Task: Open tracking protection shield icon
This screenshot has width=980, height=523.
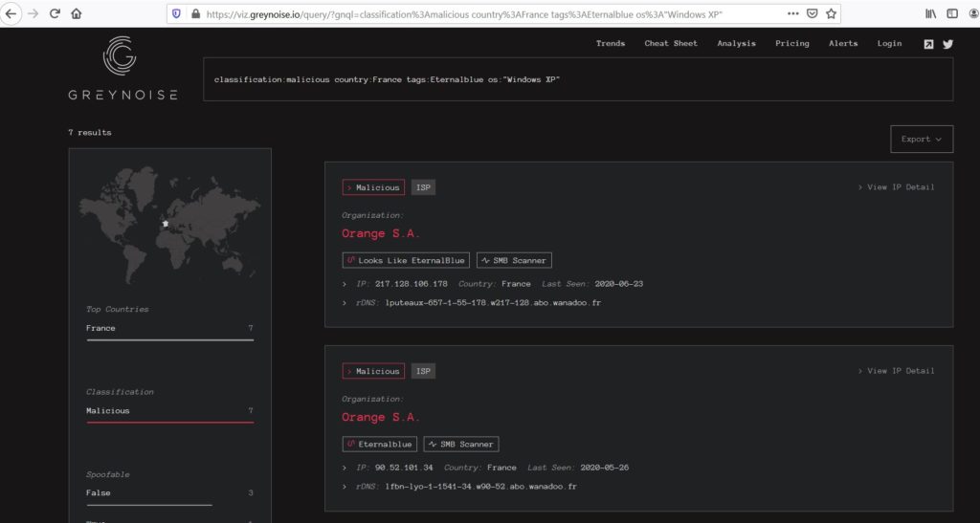Action: 176,13
